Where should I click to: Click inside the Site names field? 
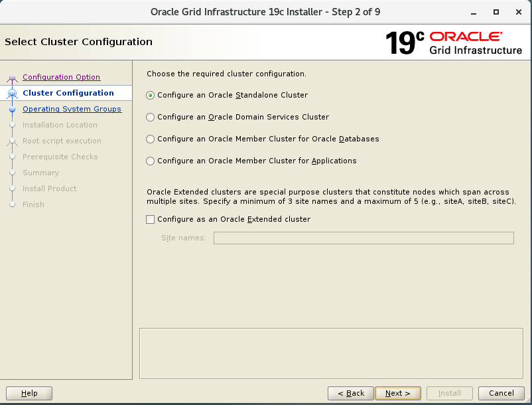[364, 238]
